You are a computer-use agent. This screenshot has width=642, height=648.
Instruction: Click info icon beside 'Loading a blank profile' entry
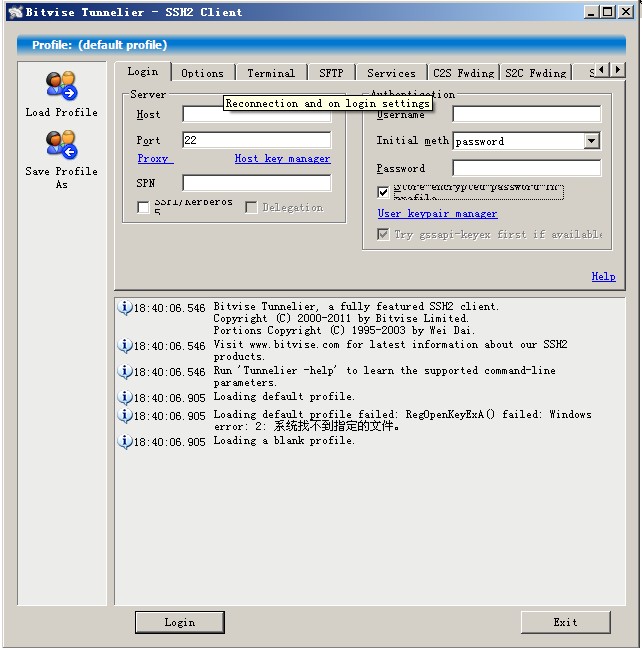tap(124, 441)
